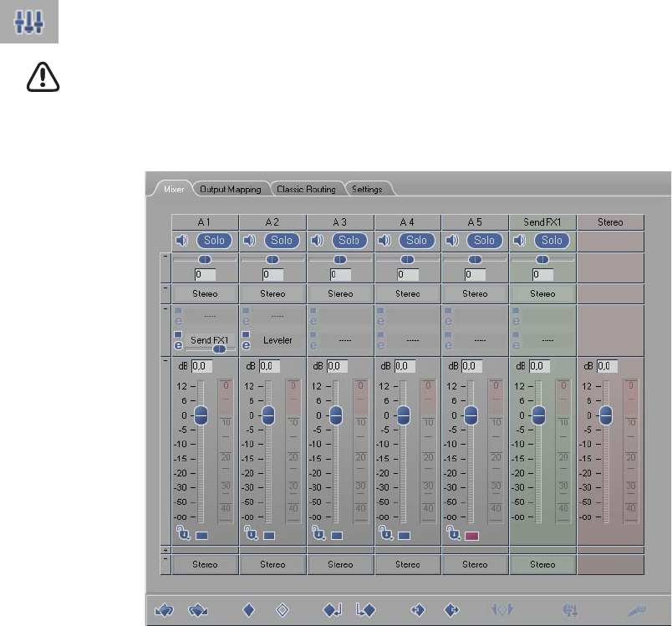The height and width of the screenshot is (626, 672).
Task: Open A2 output Stereo button at bottom
Action: [272, 565]
